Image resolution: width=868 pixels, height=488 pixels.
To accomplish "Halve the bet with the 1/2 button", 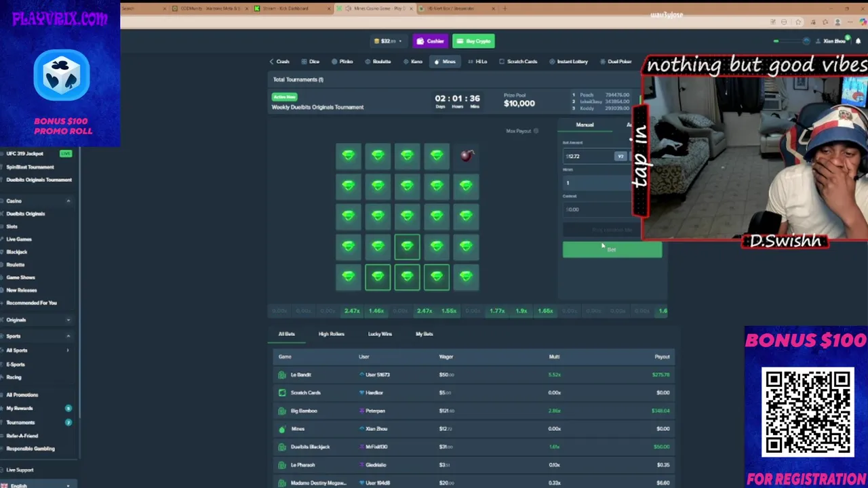I will (620, 157).
